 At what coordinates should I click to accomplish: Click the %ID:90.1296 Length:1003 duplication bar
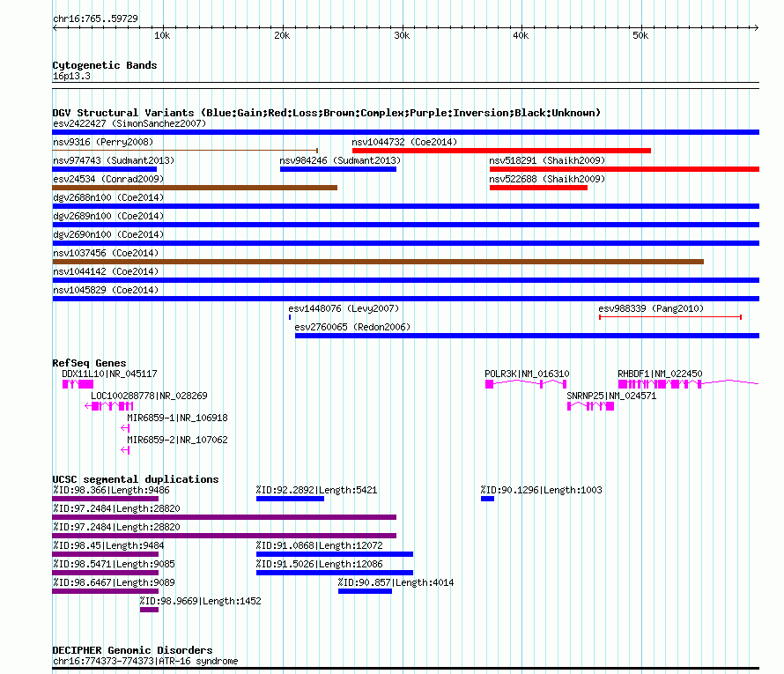tap(487, 499)
